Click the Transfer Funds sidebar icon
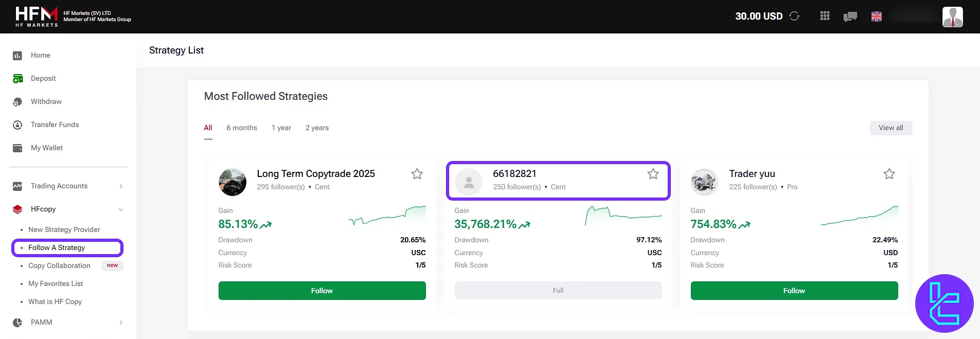Screen dimensions: 980x339 (x=17, y=125)
